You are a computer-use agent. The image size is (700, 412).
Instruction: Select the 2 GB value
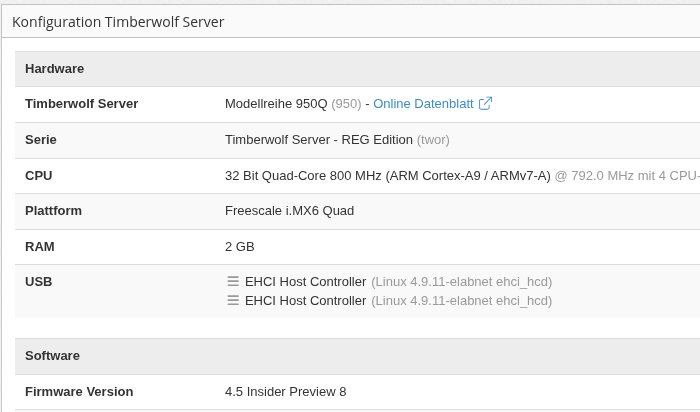[x=240, y=246]
